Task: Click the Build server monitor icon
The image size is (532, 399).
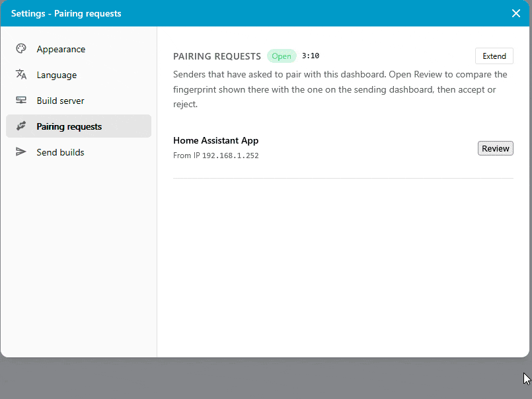Action: click(21, 100)
